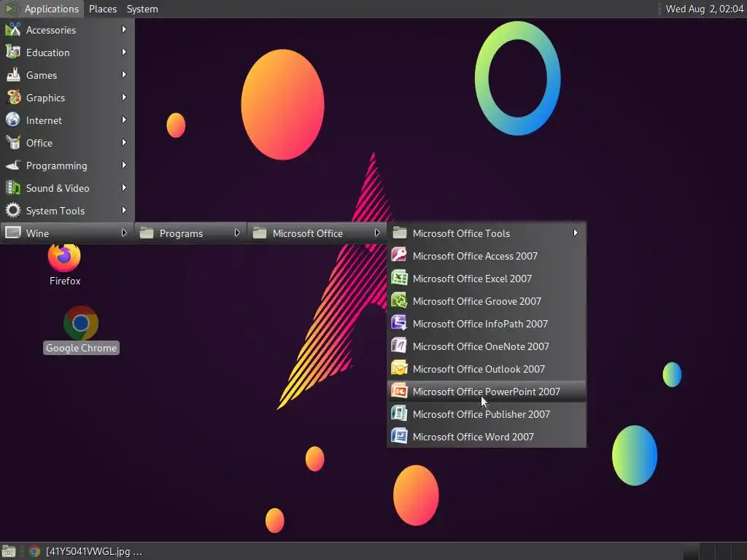Click the Accessories category icon
Image resolution: width=747 pixels, height=560 pixels.
click(x=13, y=29)
